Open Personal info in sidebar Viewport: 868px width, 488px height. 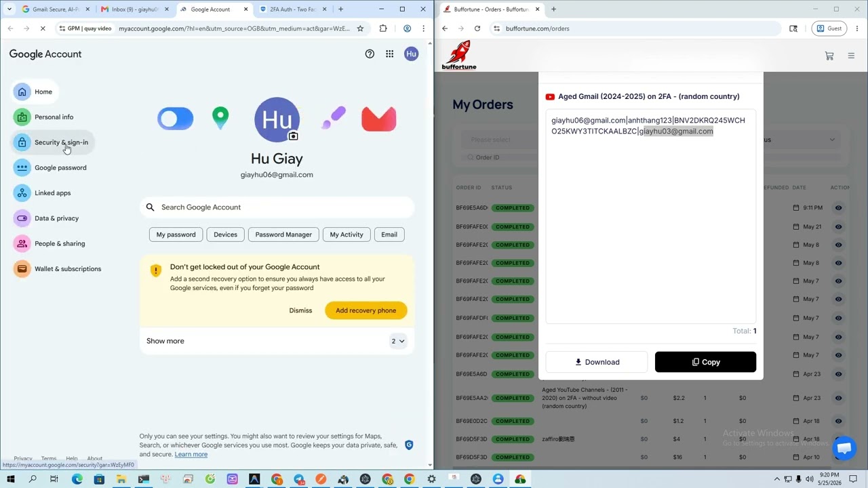46,117
